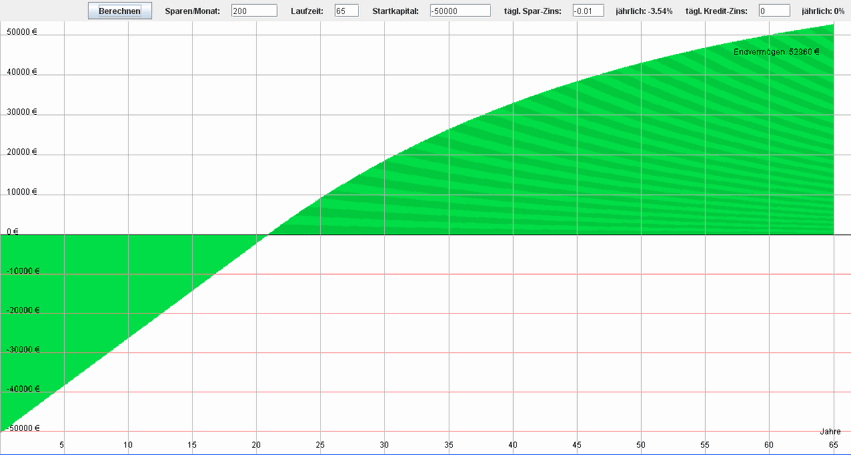Viewport: 851px width, 455px height.
Task: Click the 50000 € y-axis label
Action: point(20,34)
